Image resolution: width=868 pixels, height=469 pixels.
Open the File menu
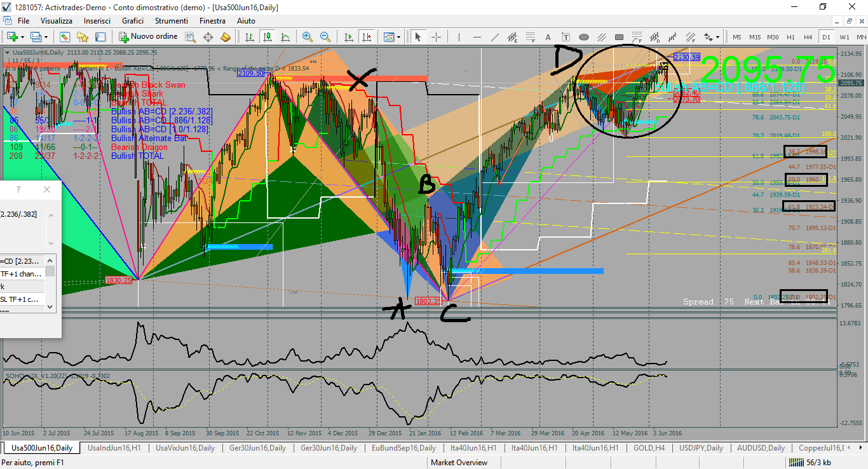(x=24, y=21)
